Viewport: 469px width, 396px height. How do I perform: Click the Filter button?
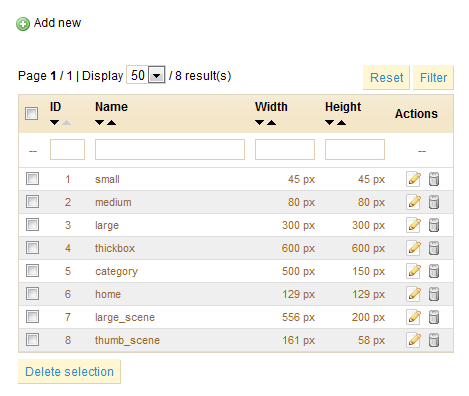(433, 78)
